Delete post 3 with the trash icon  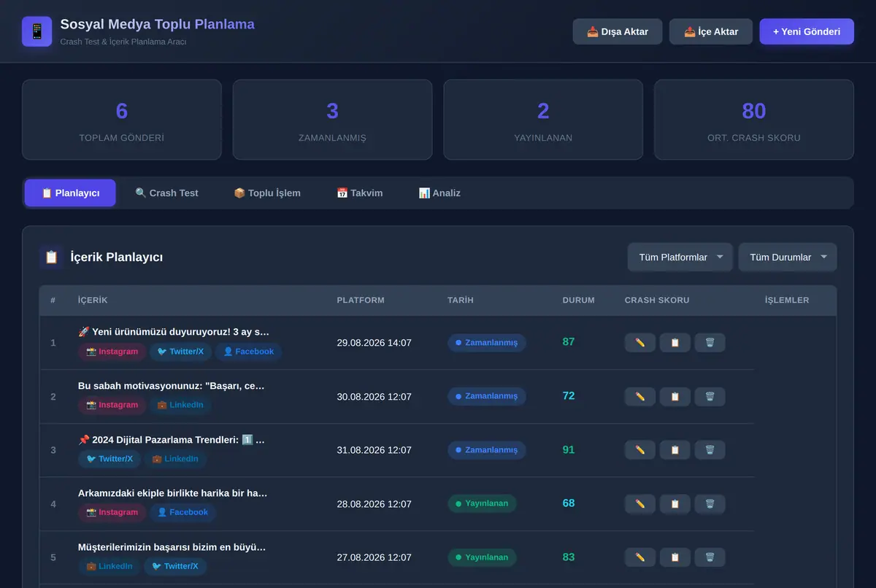coord(710,450)
